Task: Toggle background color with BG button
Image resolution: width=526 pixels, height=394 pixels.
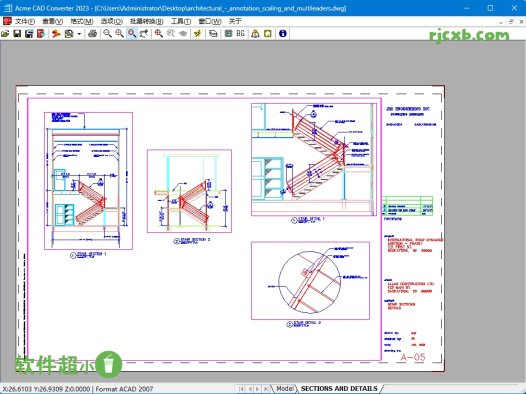Action: pos(241,34)
